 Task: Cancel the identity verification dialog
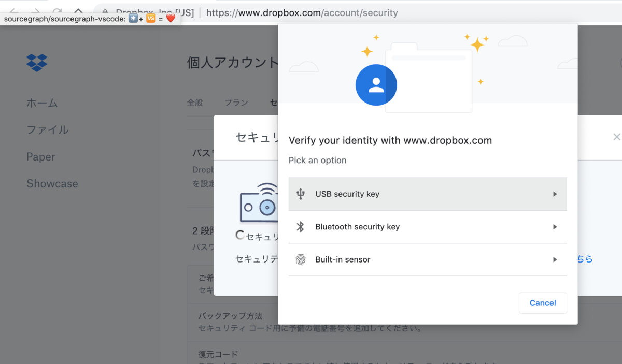tap(543, 303)
